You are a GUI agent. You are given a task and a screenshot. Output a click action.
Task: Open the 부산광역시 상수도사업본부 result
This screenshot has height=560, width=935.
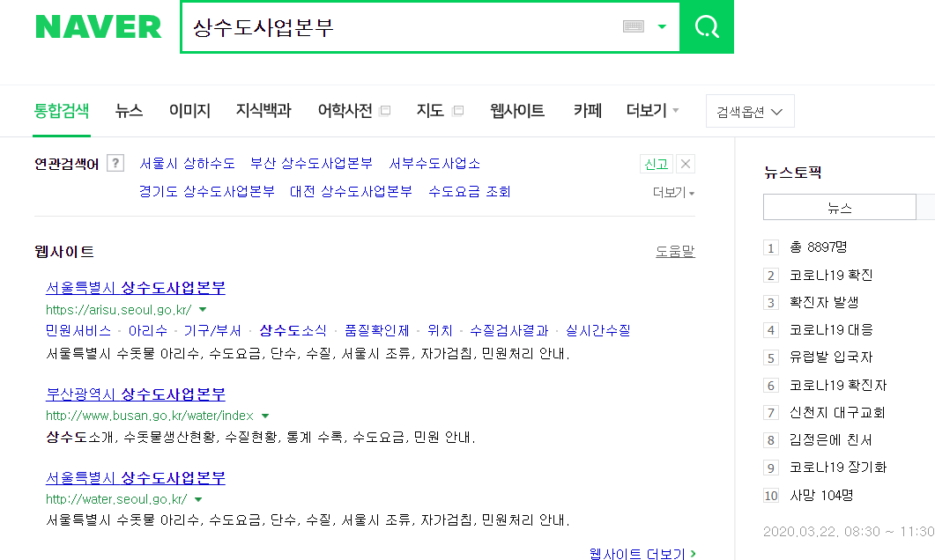[x=136, y=394]
